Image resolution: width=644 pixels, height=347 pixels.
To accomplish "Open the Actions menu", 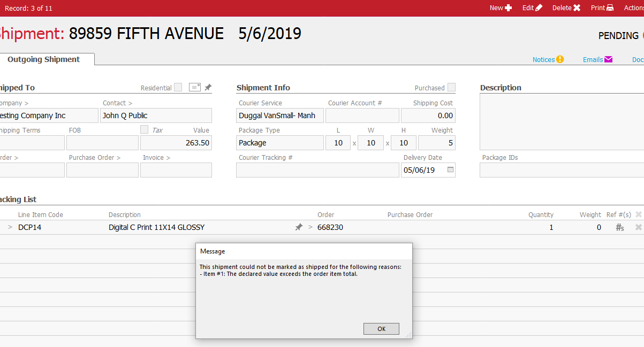I will click(634, 8).
